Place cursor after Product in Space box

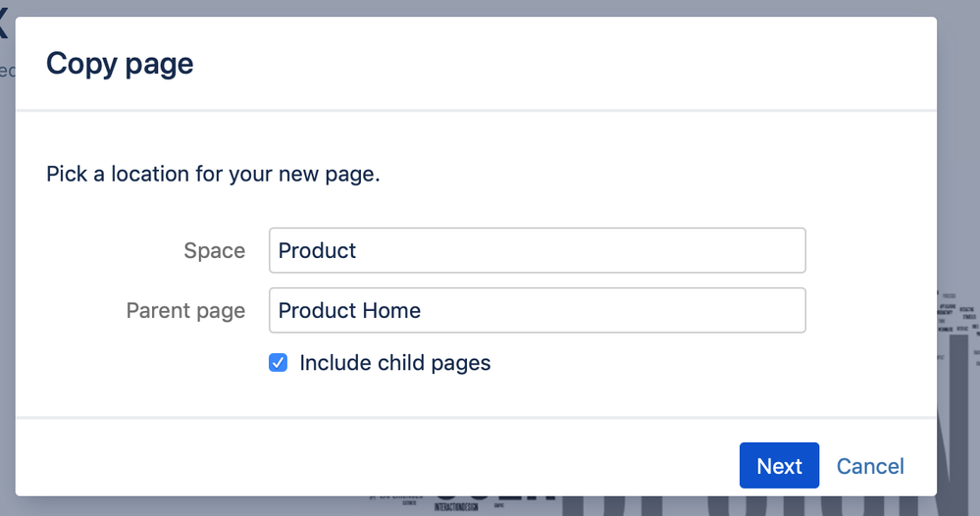[x=358, y=250]
